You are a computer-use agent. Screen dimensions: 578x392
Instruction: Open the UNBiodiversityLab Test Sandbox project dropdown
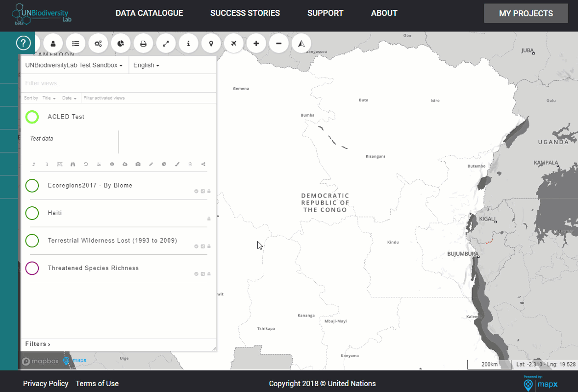(74, 65)
